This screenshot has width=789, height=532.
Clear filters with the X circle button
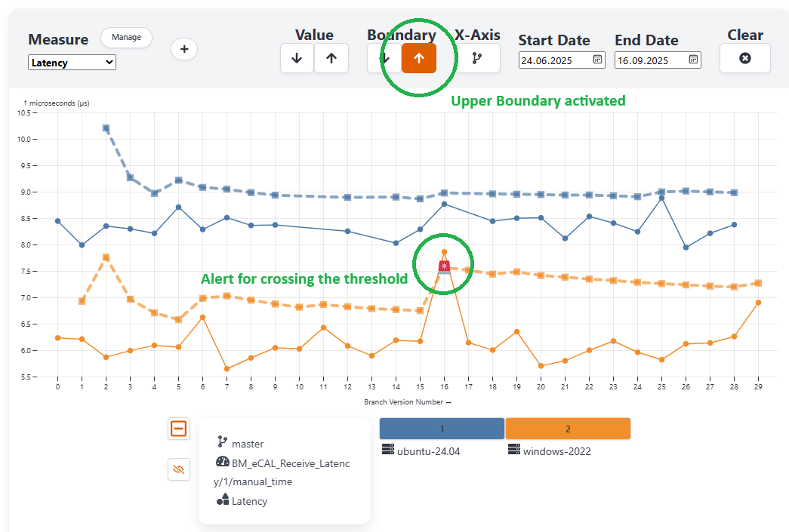(x=744, y=58)
